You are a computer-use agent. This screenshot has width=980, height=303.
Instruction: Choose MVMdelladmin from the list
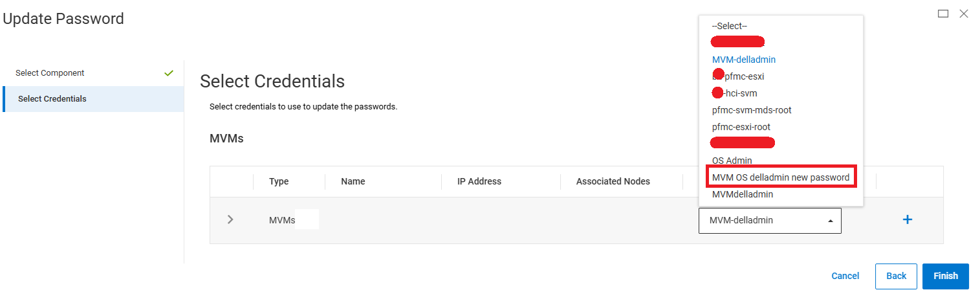[x=743, y=194]
